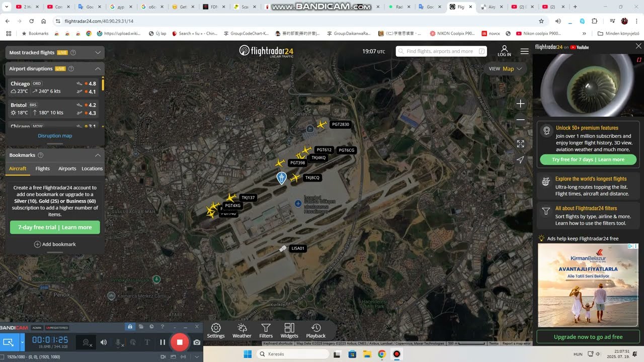Switch to the Locations bookmarks tab
This screenshot has height=362, width=644.
(x=92, y=168)
